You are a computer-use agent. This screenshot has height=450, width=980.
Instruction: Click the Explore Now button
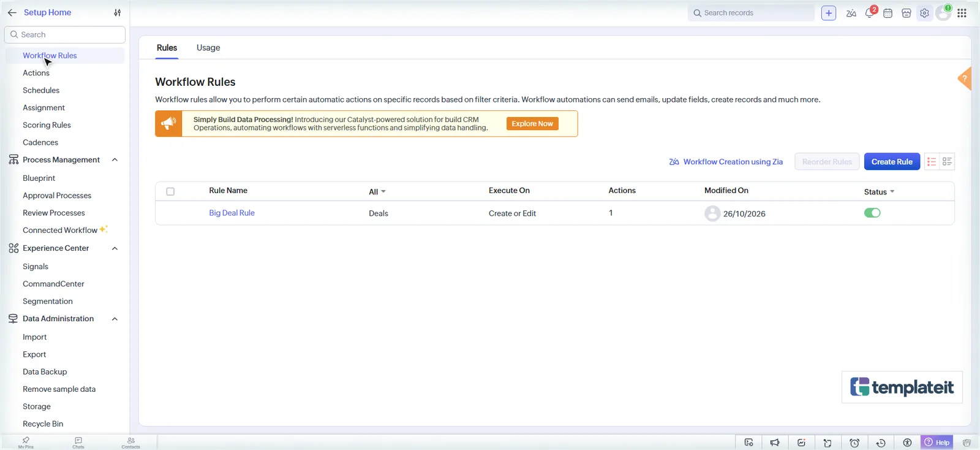click(532, 123)
